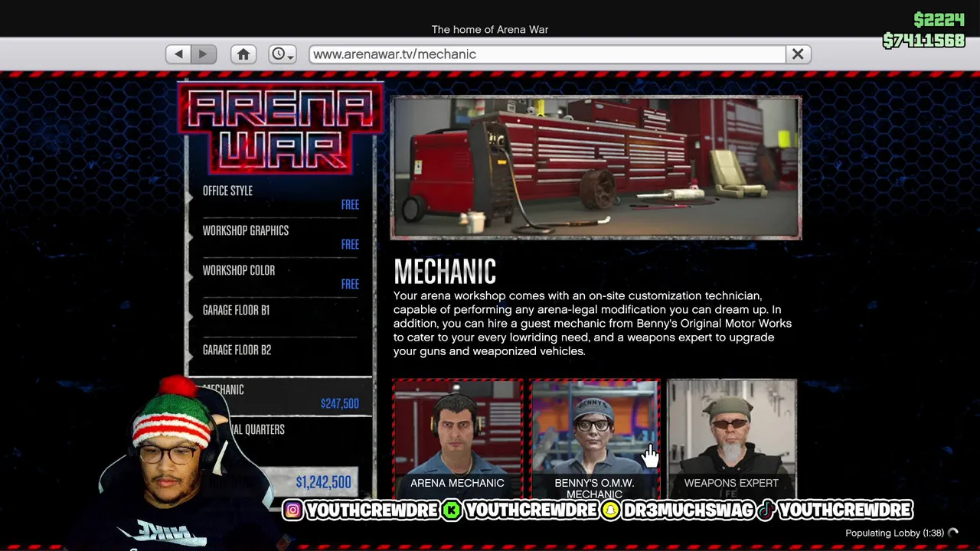The width and height of the screenshot is (980, 551).
Task: Click the Instagram icon in the overlay
Action: [x=292, y=510]
